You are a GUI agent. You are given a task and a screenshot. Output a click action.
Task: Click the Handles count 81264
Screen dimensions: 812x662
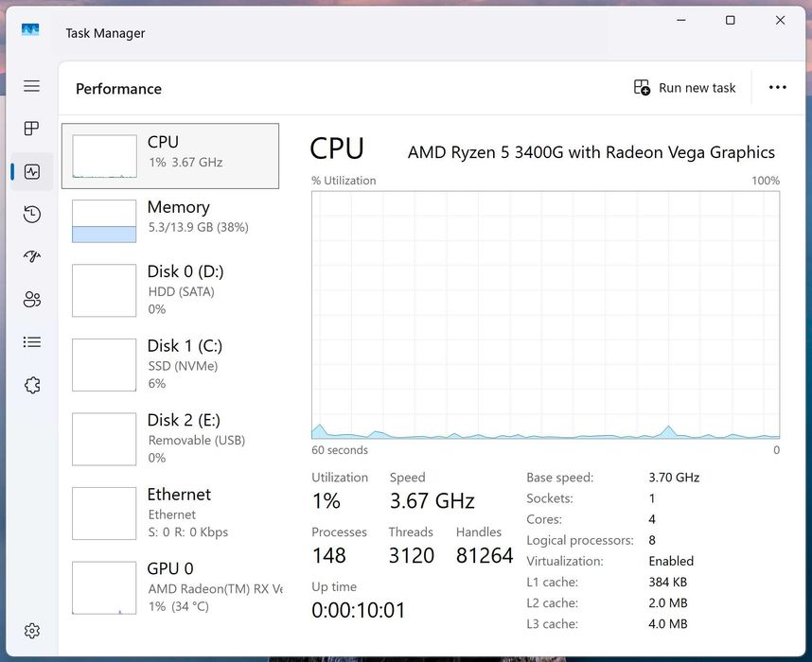click(x=485, y=555)
